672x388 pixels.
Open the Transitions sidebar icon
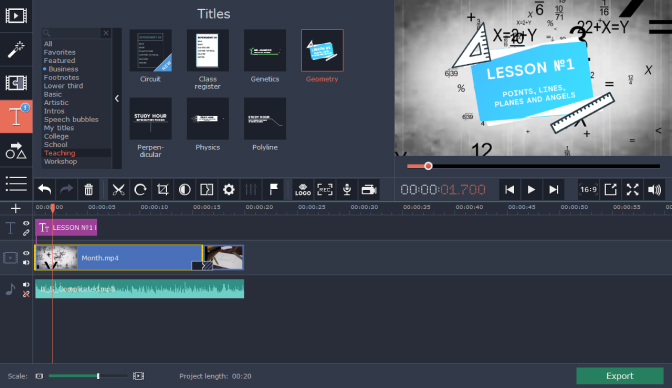[16, 83]
